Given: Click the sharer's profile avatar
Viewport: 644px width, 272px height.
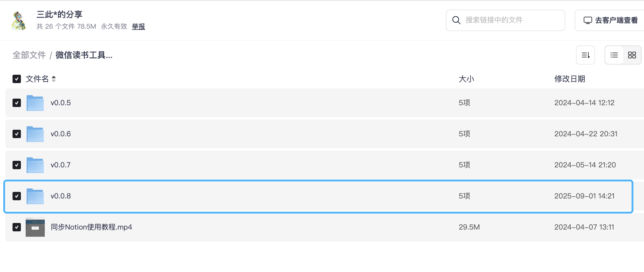Looking at the screenshot, I should point(19,21).
